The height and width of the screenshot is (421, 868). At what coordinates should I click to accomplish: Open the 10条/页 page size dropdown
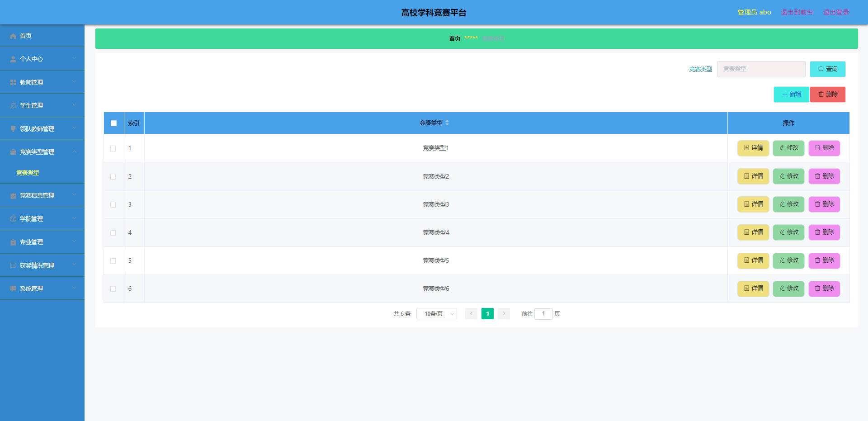click(437, 314)
